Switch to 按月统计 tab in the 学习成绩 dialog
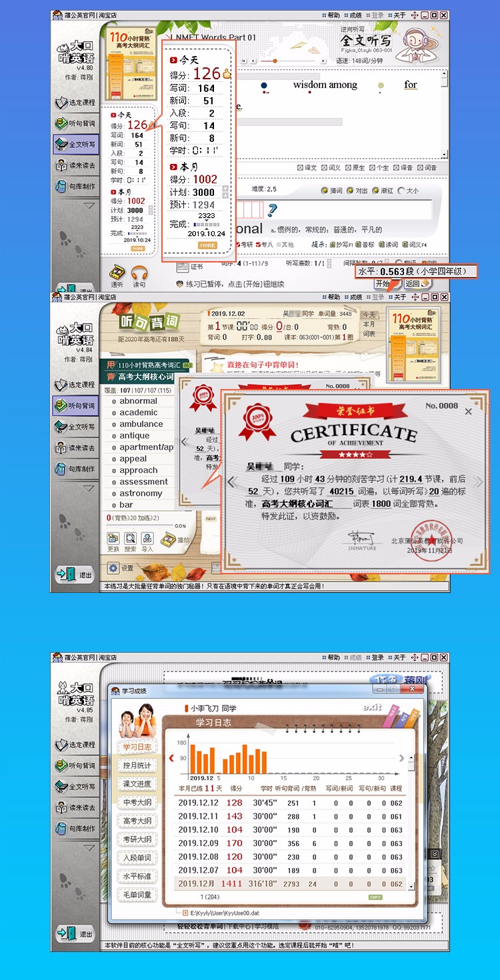 coord(137,765)
